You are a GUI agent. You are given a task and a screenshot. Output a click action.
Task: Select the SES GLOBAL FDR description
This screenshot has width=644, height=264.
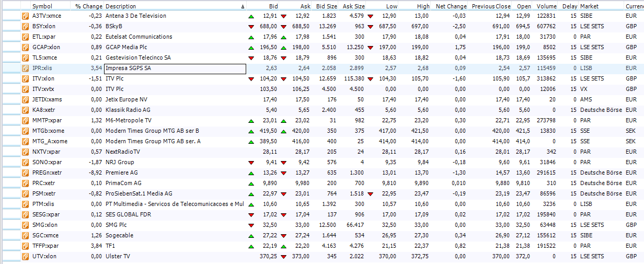(x=128, y=214)
